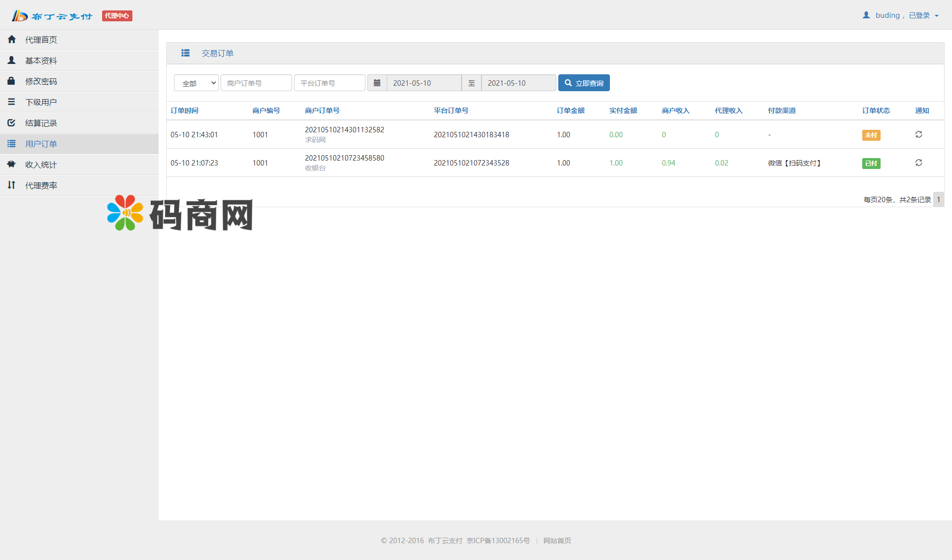Click the calendar icon before start date
Image resolution: width=952 pixels, height=560 pixels.
(377, 83)
